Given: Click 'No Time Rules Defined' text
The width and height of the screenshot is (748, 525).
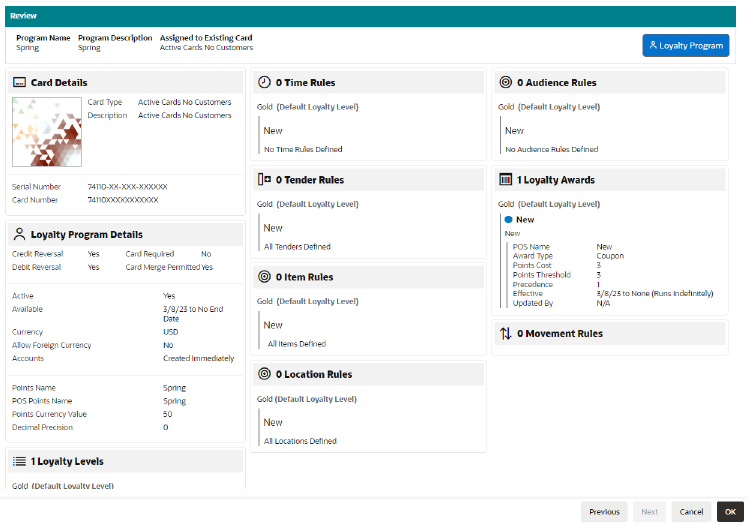Looking at the screenshot, I should [x=303, y=149].
